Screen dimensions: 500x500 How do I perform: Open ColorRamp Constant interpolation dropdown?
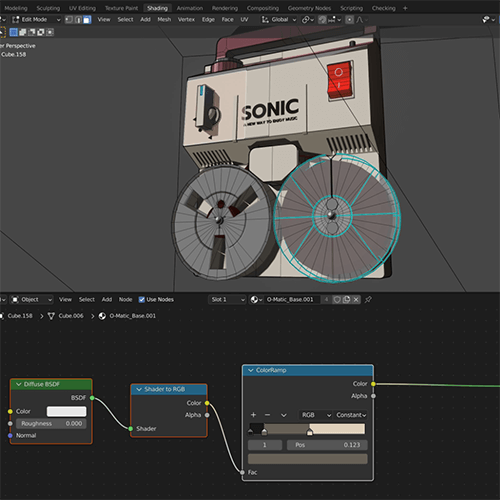tap(351, 415)
